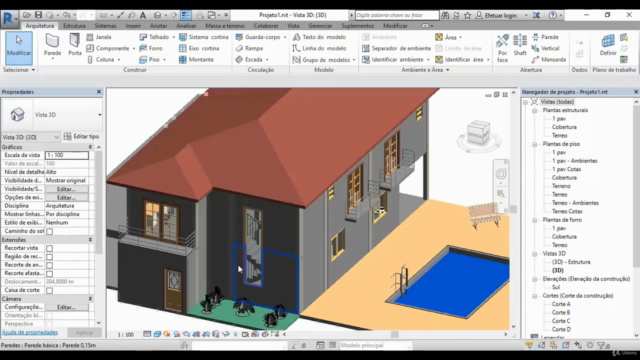Open the Ajuda de propriedades link
640x360 pixels.
(x=30, y=332)
